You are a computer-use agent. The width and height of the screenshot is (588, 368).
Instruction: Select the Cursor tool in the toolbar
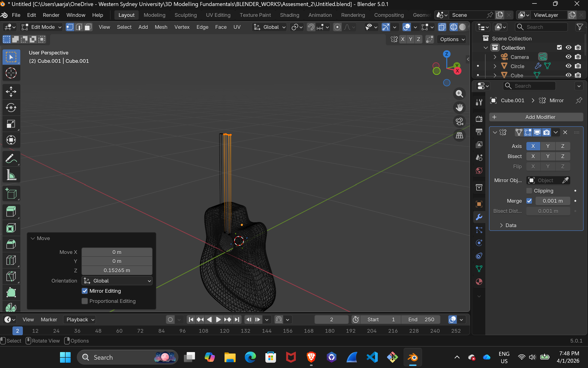point(11,73)
